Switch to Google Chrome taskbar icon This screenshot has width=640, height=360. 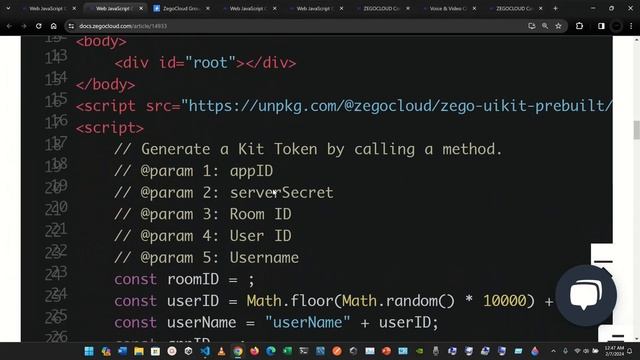click(238, 351)
